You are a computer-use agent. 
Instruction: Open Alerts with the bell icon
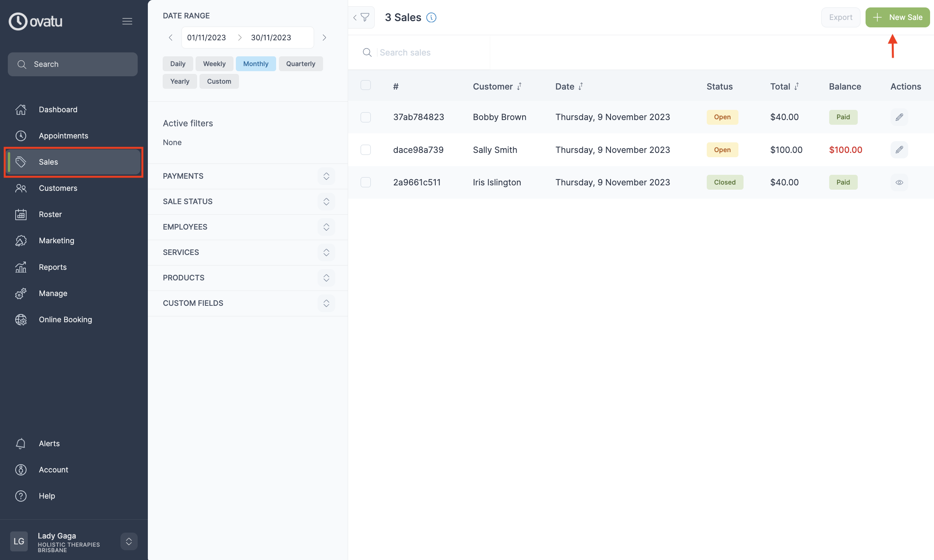coord(21,443)
